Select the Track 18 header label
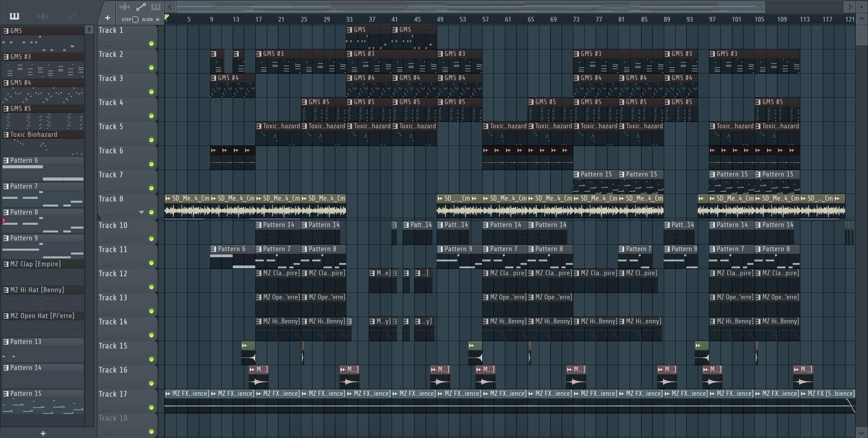The width and height of the screenshot is (868, 438). click(x=113, y=418)
